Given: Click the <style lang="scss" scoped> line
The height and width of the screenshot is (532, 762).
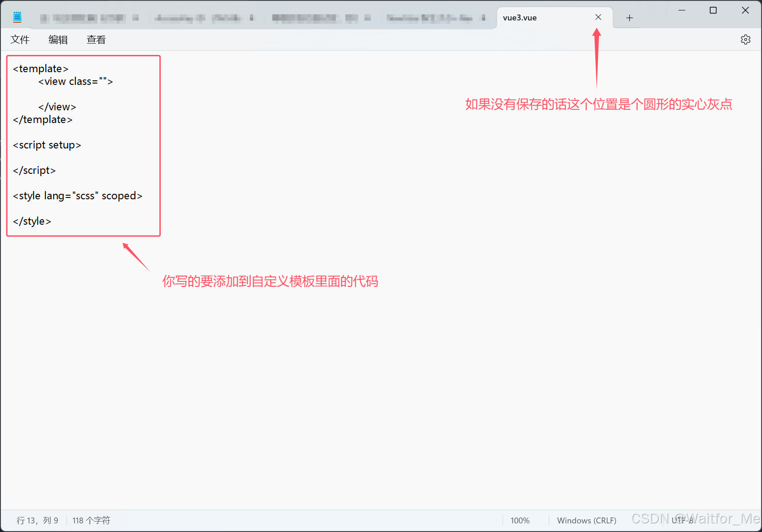Looking at the screenshot, I should [x=78, y=196].
